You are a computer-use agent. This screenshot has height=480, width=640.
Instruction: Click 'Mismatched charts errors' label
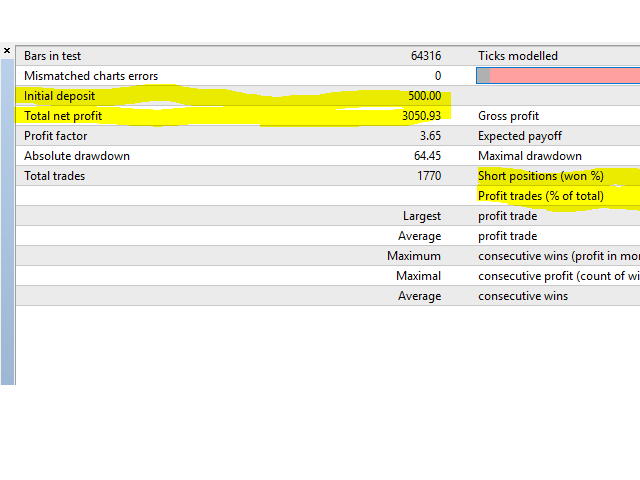point(91,76)
